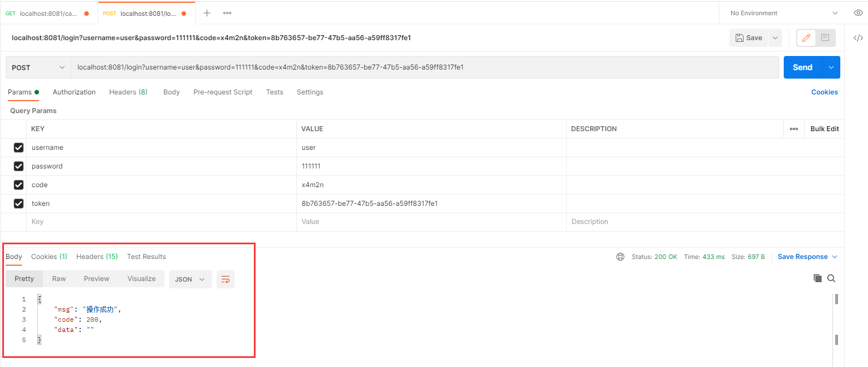
Task: Open the Pre-request Script tab
Action: coord(223,92)
